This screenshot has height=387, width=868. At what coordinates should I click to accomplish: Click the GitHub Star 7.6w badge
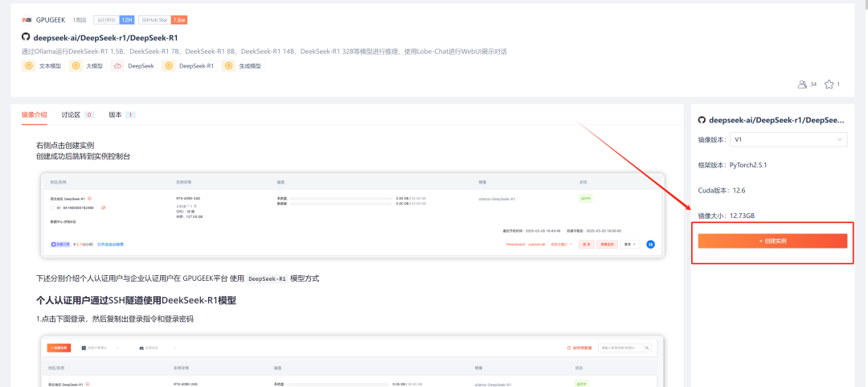(162, 20)
